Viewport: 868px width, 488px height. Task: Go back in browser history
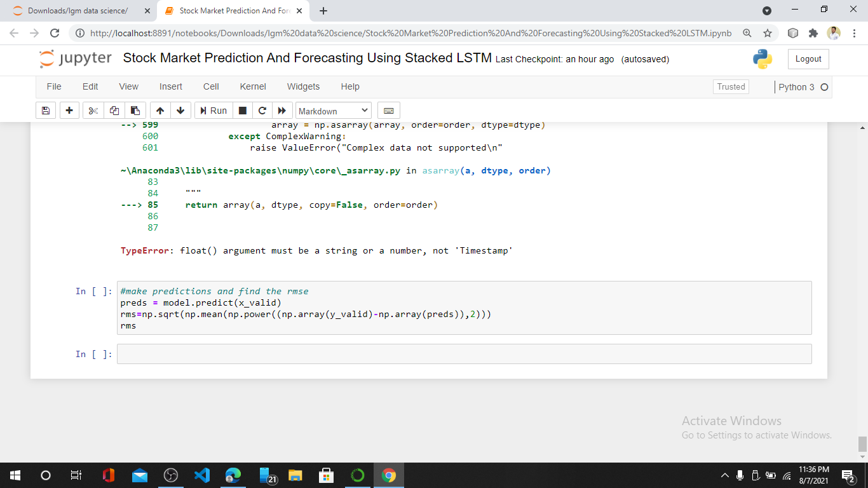click(x=14, y=33)
